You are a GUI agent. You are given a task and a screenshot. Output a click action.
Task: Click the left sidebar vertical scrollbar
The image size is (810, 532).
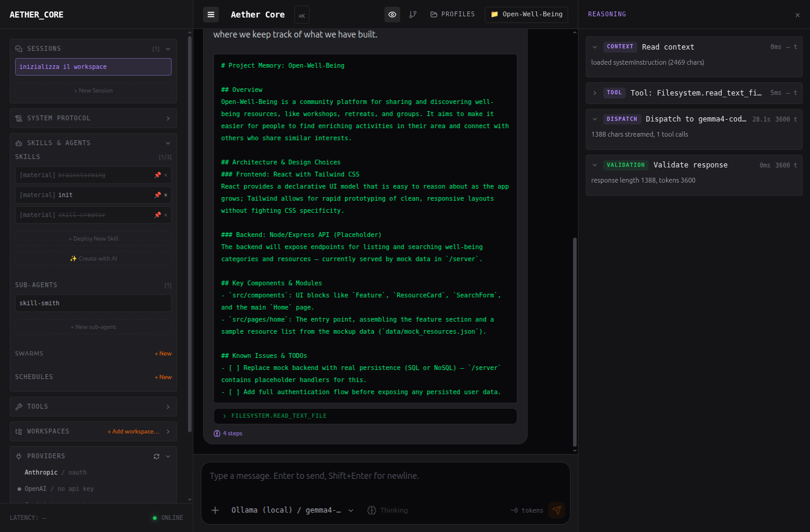click(190, 233)
